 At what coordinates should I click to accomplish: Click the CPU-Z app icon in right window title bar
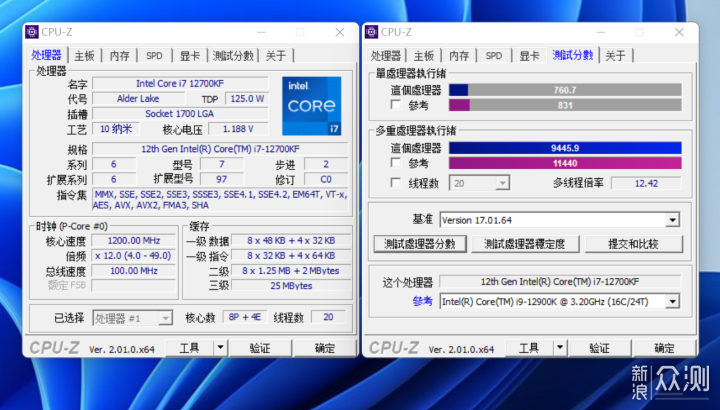[x=371, y=32]
